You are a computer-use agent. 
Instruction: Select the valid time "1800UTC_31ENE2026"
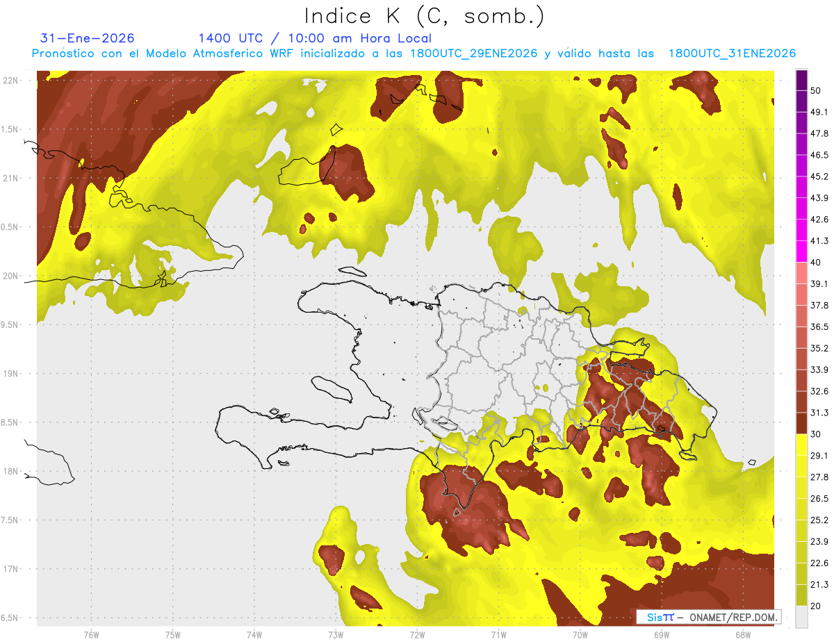point(732,53)
